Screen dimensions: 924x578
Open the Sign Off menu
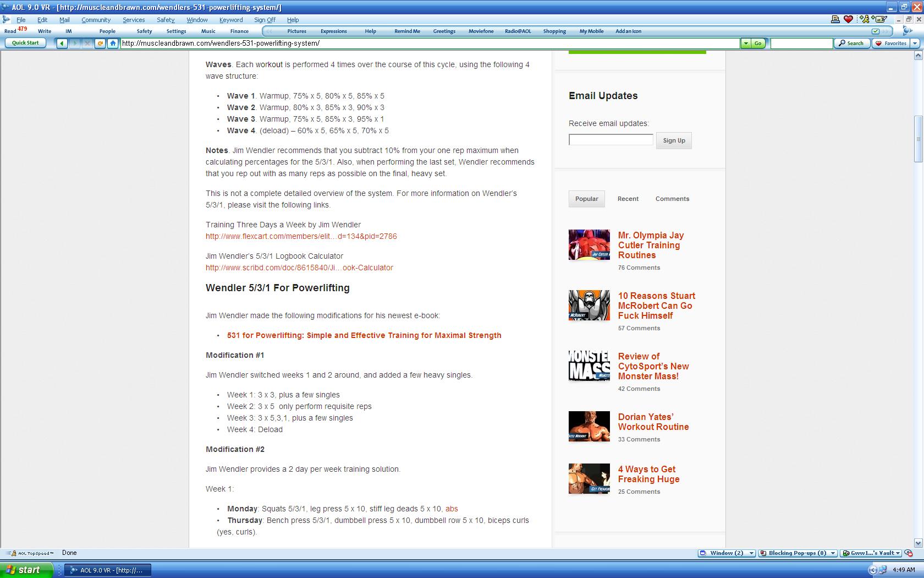point(265,20)
